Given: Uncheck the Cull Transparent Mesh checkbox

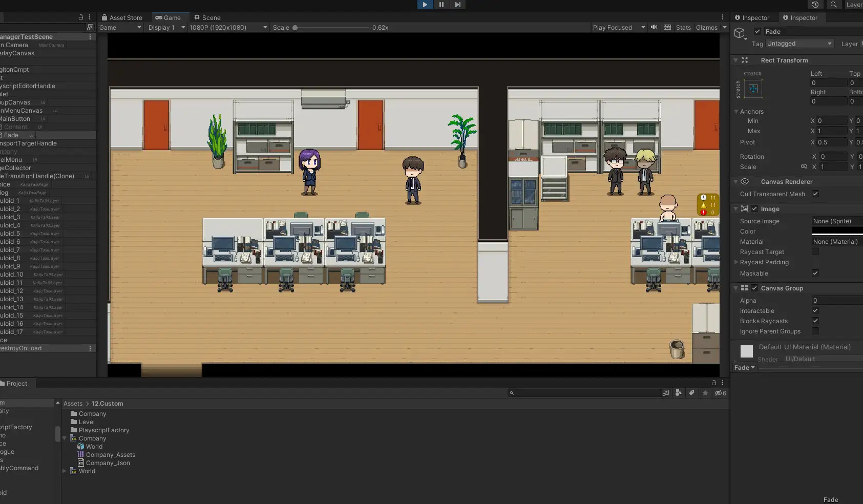Looking at the screenshot, I should click(815, 194).
